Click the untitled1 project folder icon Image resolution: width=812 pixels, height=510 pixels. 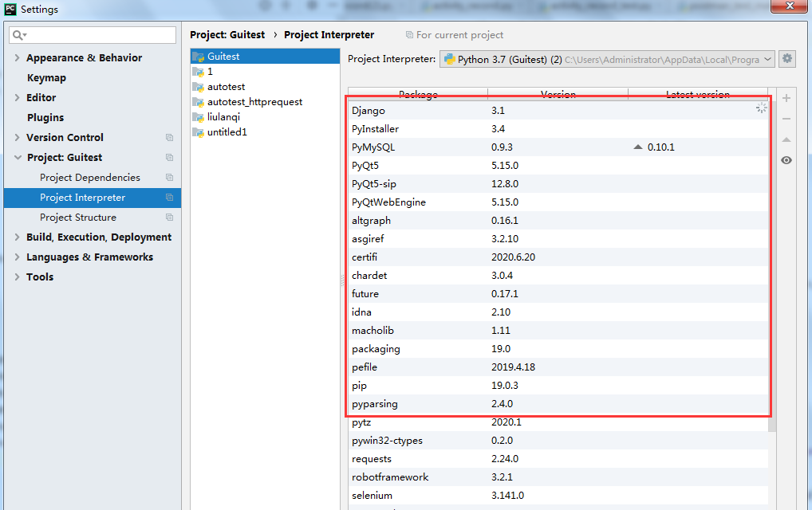199,132
